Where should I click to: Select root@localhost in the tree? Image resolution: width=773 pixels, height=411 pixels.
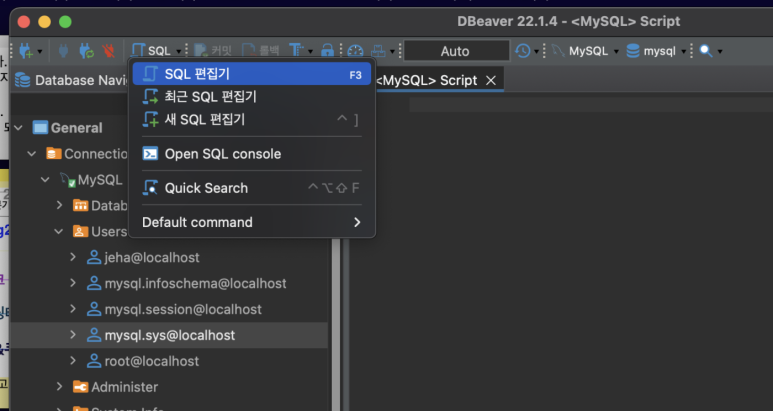(x=152, y=361)
